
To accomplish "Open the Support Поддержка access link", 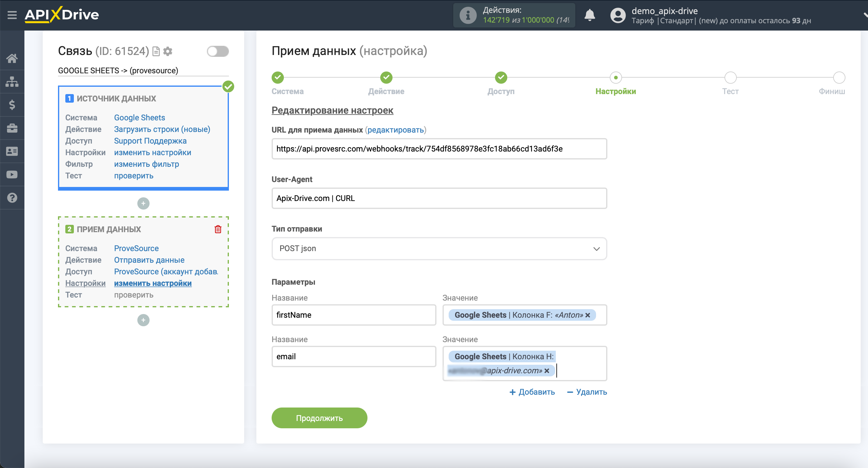I will click(x=150, y=141).
